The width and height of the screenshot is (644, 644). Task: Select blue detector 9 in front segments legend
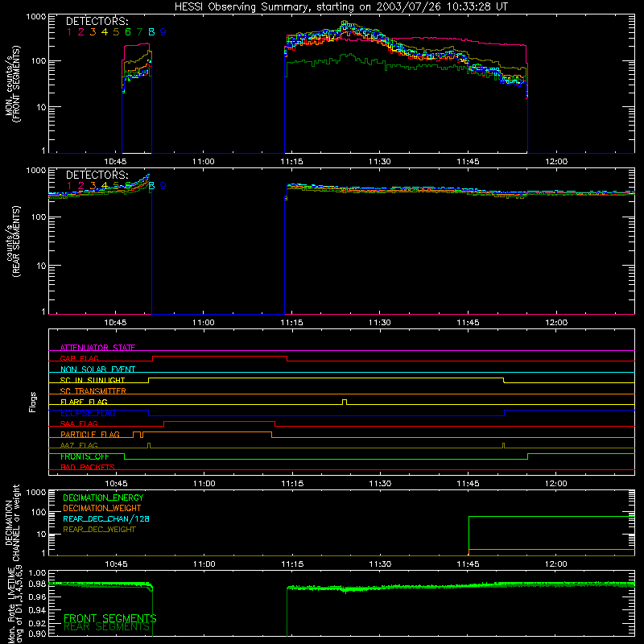point(163,32)
